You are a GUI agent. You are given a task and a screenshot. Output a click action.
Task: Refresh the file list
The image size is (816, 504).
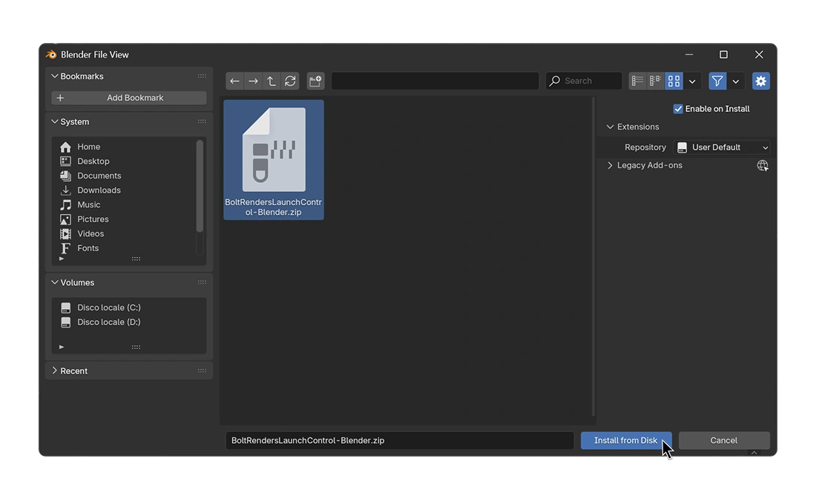[290, 81]
